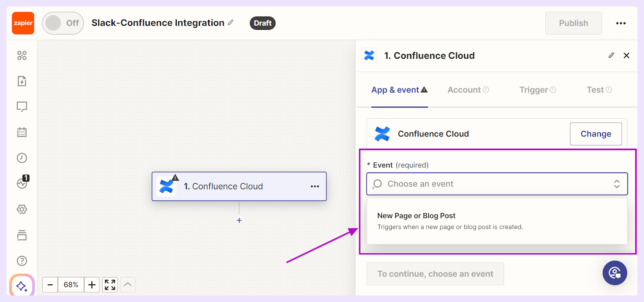Add a step with the plus icon

tap(239, 220)
